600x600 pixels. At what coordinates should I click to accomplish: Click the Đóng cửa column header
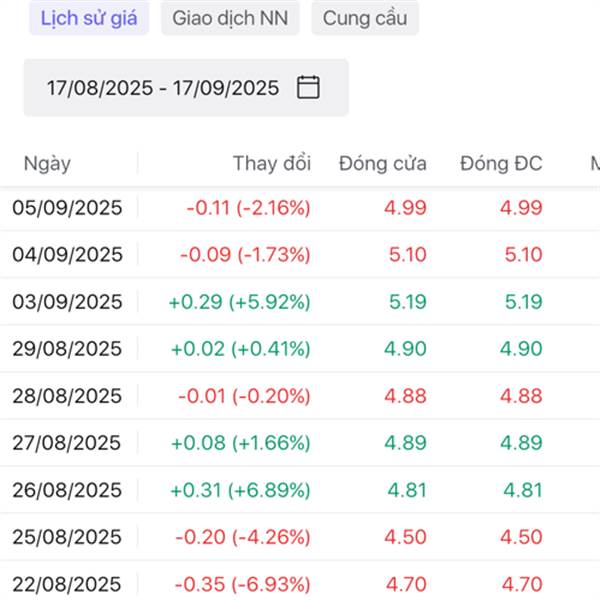tap(383, 164)
